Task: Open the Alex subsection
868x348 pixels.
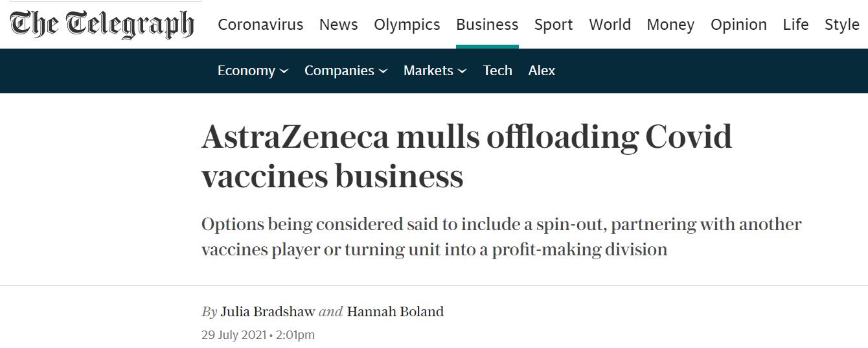Action: coord(542,71)
